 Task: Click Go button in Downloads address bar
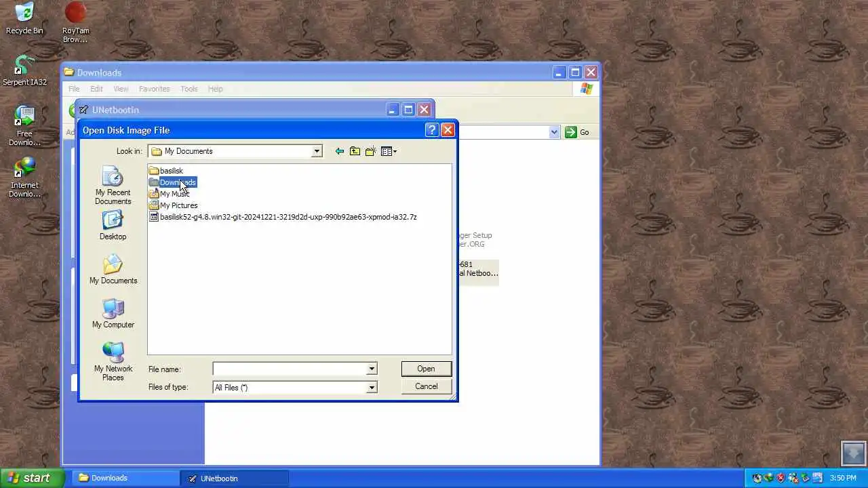[577, 132]
